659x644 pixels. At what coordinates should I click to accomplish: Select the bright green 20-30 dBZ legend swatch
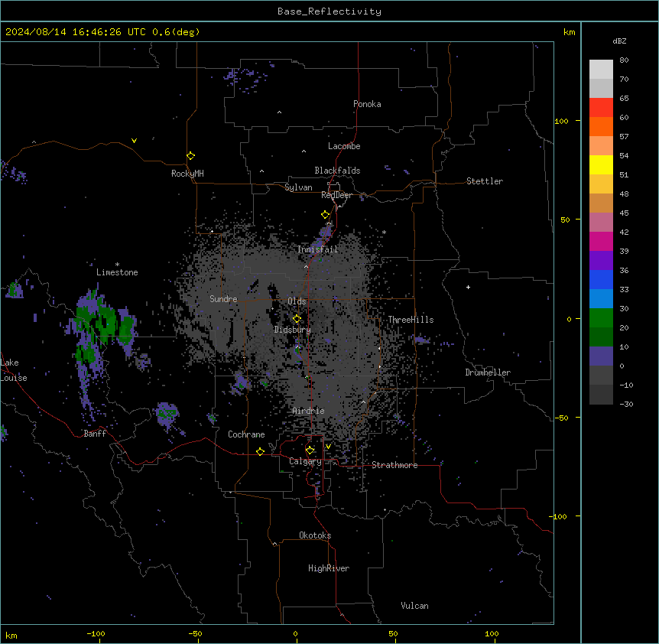601,318
